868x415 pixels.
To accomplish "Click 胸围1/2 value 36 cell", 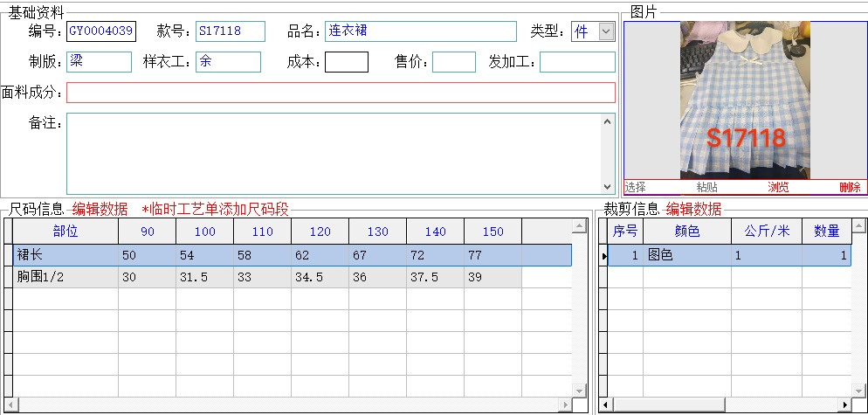I will click(377, 277).
